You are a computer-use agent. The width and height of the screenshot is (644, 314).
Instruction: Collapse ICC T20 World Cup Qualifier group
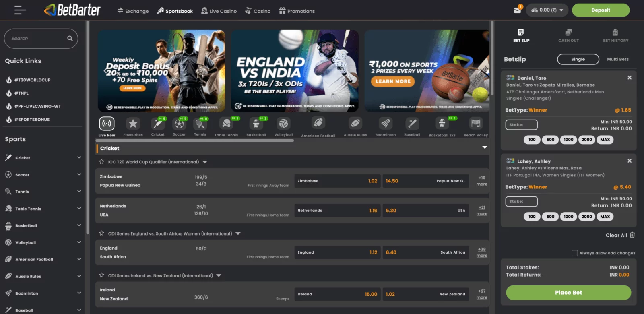tap(205, 162)
